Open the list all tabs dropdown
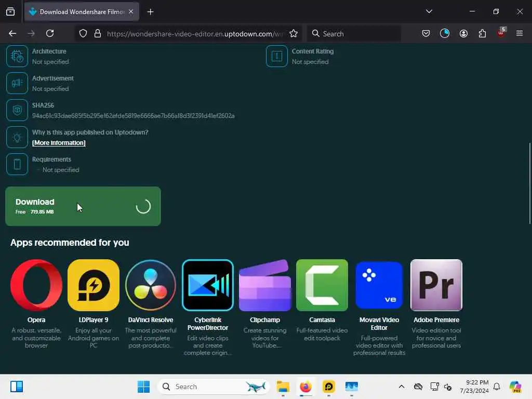Viewport: 532px width, 399px height. tap(429, 11)
